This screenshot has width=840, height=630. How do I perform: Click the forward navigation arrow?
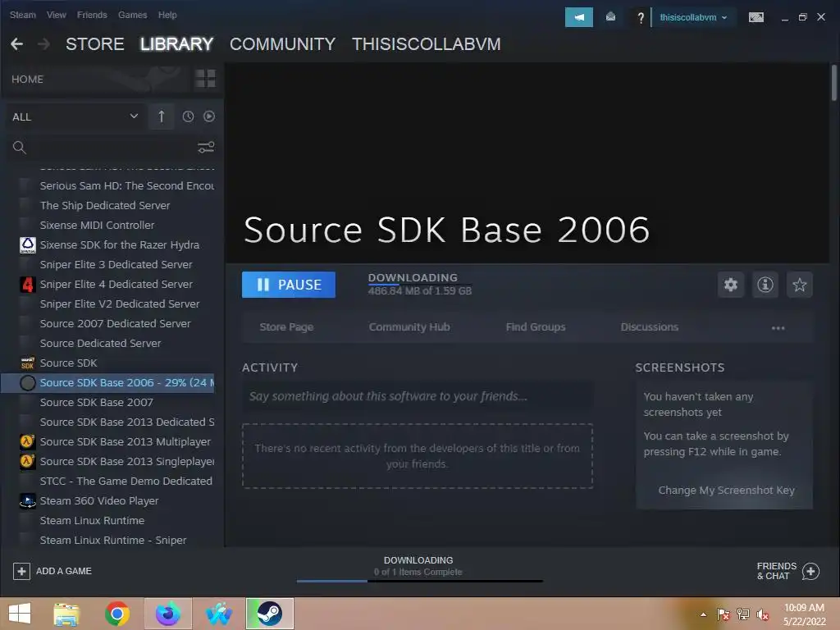(44, 44)
